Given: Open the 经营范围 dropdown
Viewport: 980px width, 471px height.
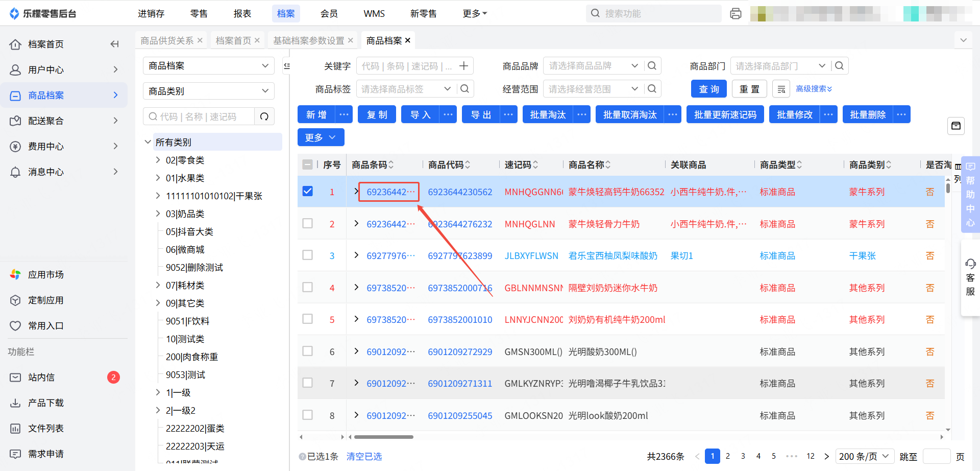Looking at the screenshot, I should pos(593,89).
